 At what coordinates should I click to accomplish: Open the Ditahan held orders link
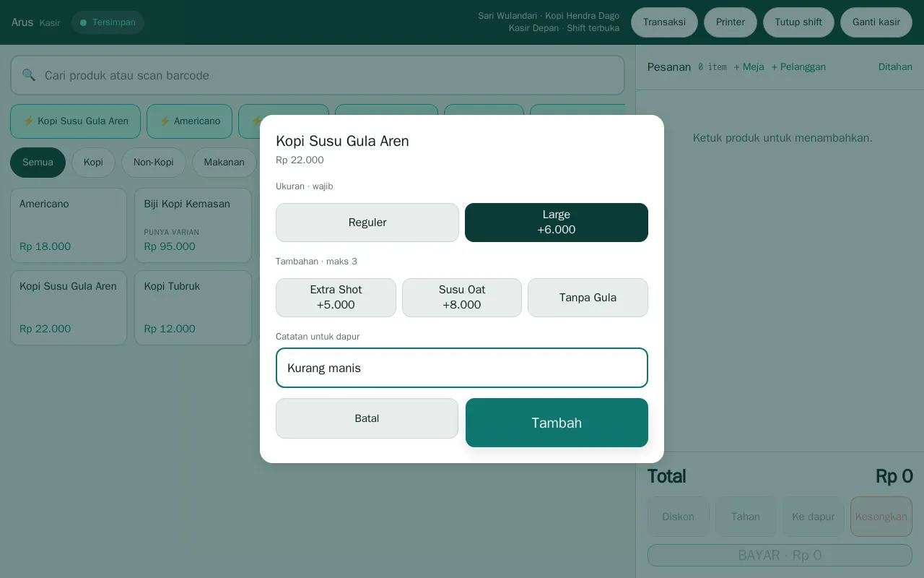(x=895, y=67)
